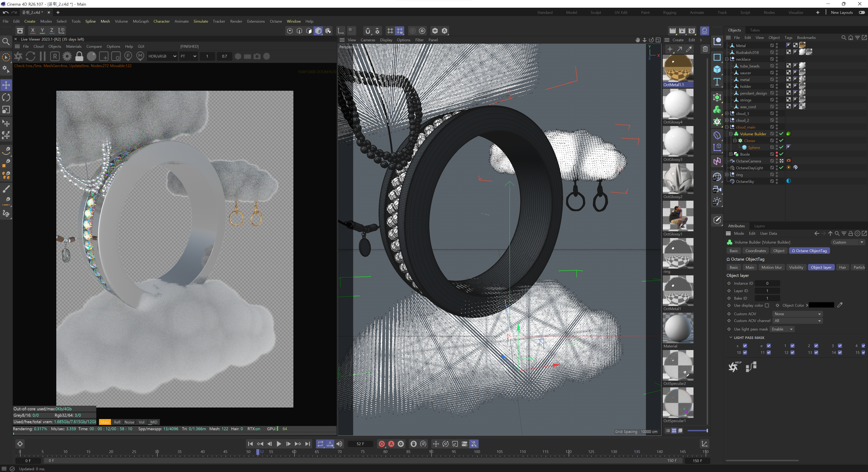Open Live Viewer Cloud menu
Image resolution: width=868 pixels, height=472 pixels.
[38, 47]
